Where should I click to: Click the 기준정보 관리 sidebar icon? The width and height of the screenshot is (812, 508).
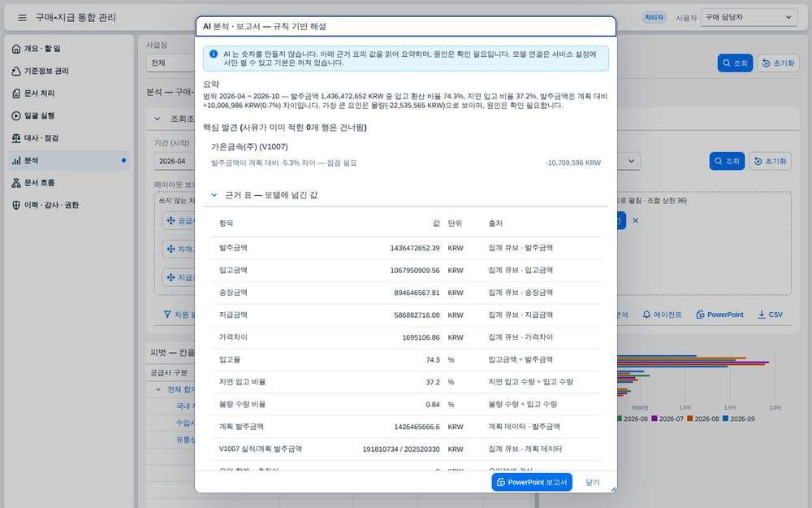(x=16, y=71)
